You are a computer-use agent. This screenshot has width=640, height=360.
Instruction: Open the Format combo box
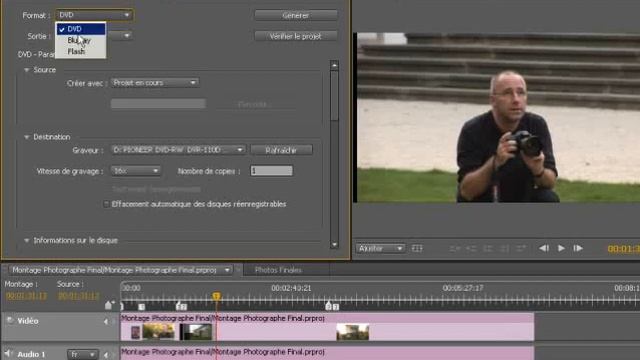pyautogui.click(x=94, y=15)
